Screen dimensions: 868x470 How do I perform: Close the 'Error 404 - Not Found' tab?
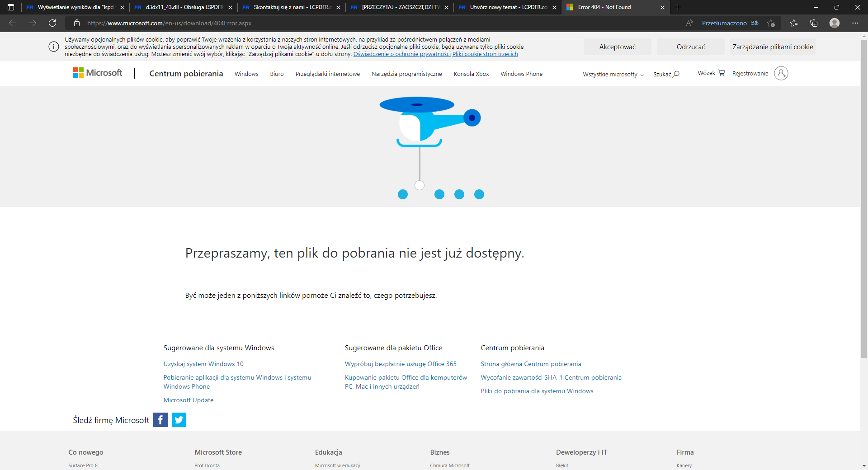tap(662, 7)
